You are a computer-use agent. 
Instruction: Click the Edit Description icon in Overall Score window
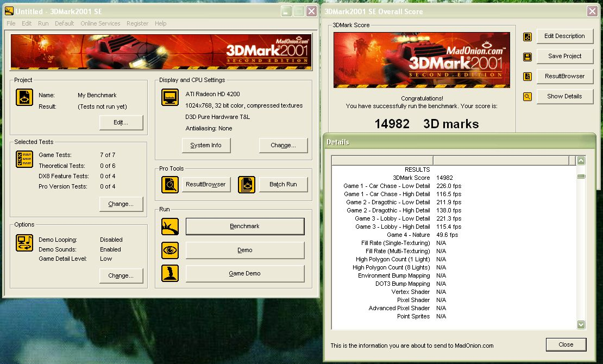[x=527, y=37]
